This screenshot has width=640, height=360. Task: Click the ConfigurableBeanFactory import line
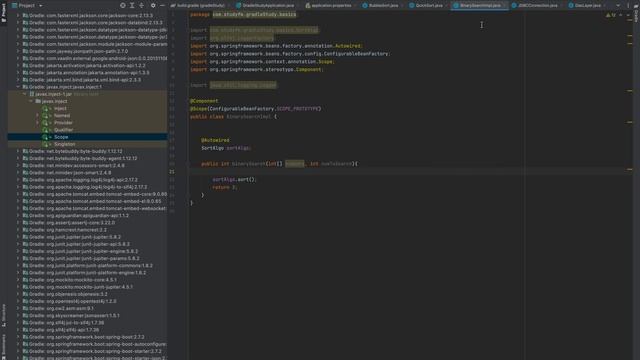click(290, 54)
